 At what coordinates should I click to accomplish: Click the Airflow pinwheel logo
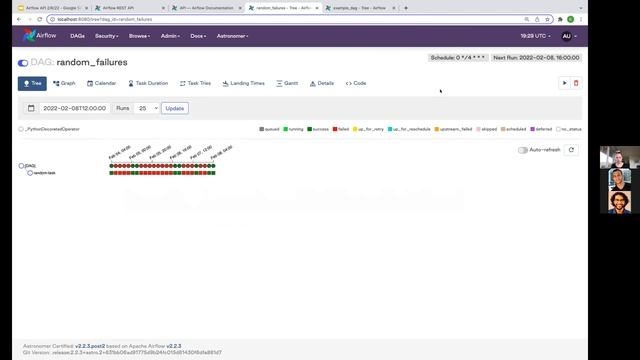pyautogui.click(x=29, y=36)
